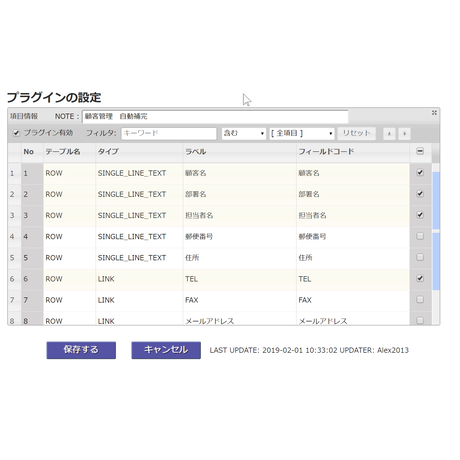Click the expand panel icon at top right
Screen dimensions: 460x460
tap(434, 113)
